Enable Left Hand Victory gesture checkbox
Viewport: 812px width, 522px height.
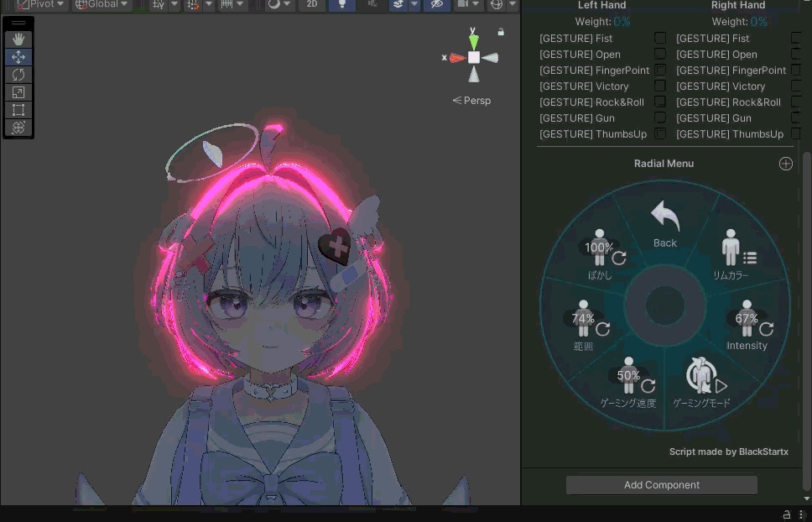pos(659,86)
